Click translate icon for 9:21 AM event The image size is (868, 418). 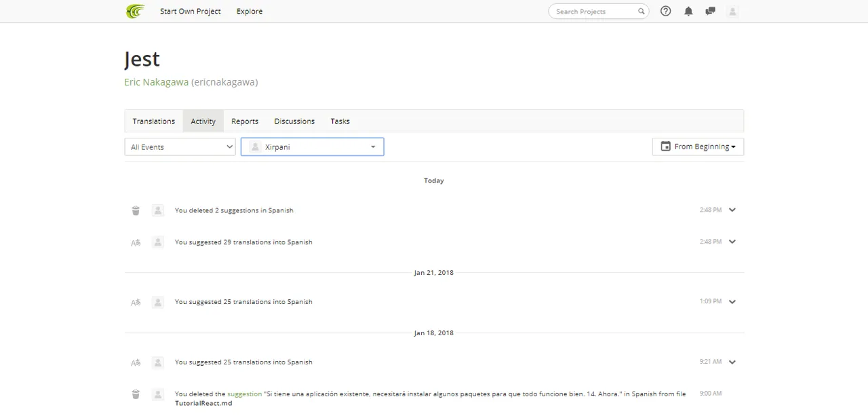click(136, 362)
